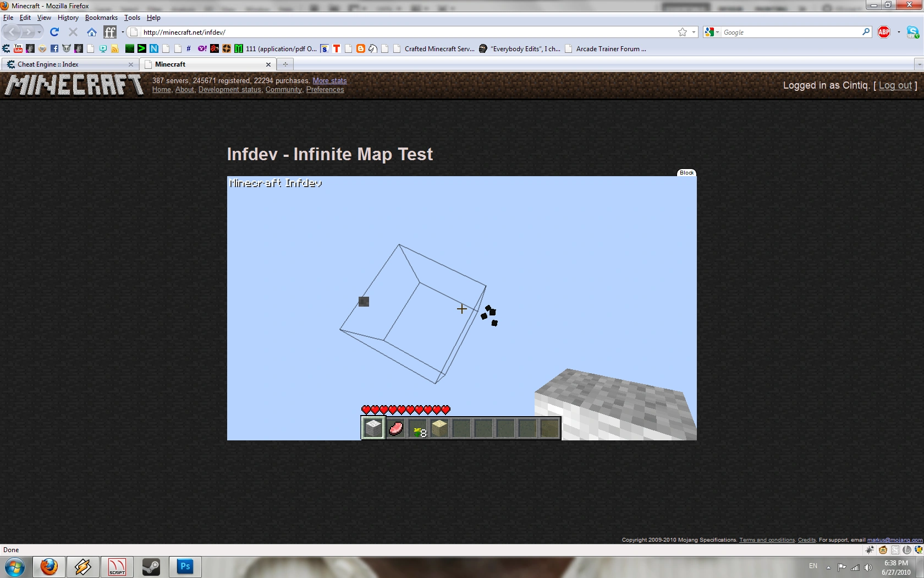Click the volume speaker tray icon
Screen dimensions: 924x578
coord(868,567)
